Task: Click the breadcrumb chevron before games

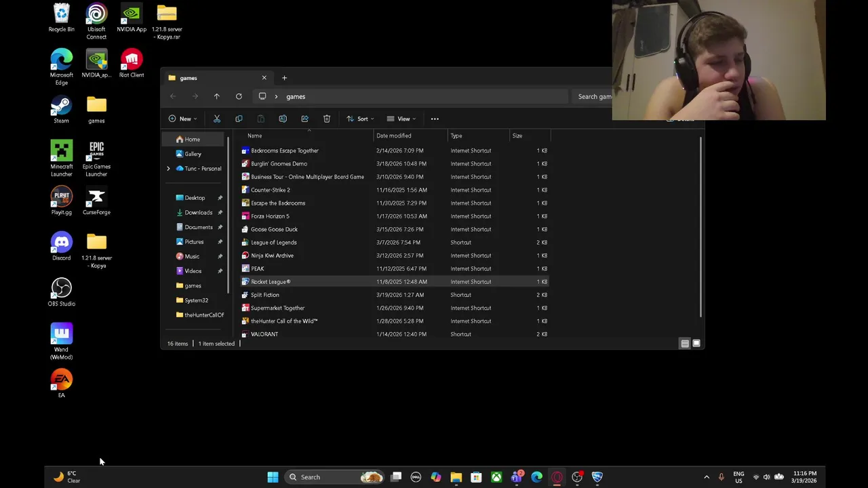Action: point(276,96)
